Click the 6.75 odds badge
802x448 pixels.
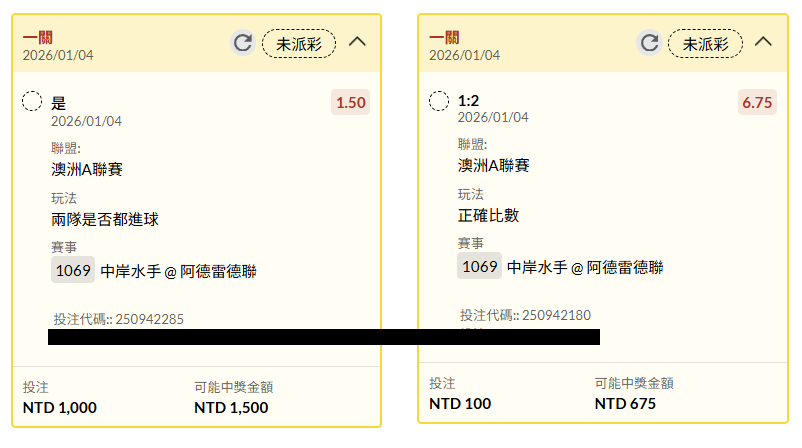click(757, 102)
